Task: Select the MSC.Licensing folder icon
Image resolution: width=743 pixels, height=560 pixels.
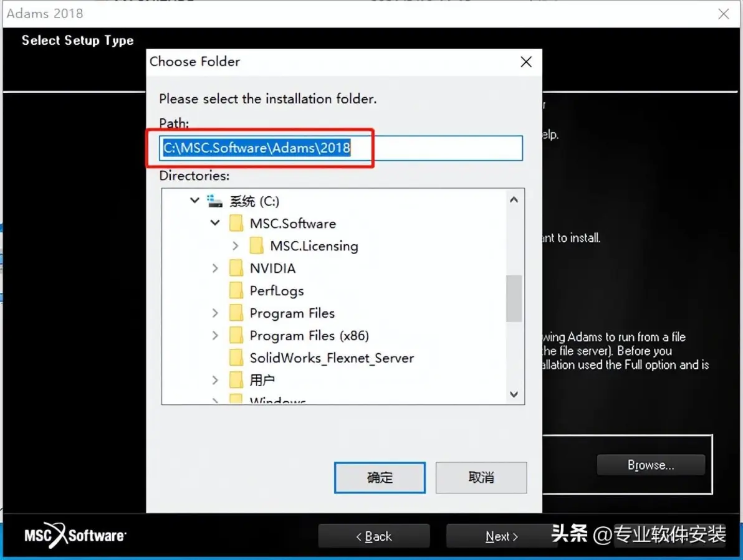Action: [256, 245]
